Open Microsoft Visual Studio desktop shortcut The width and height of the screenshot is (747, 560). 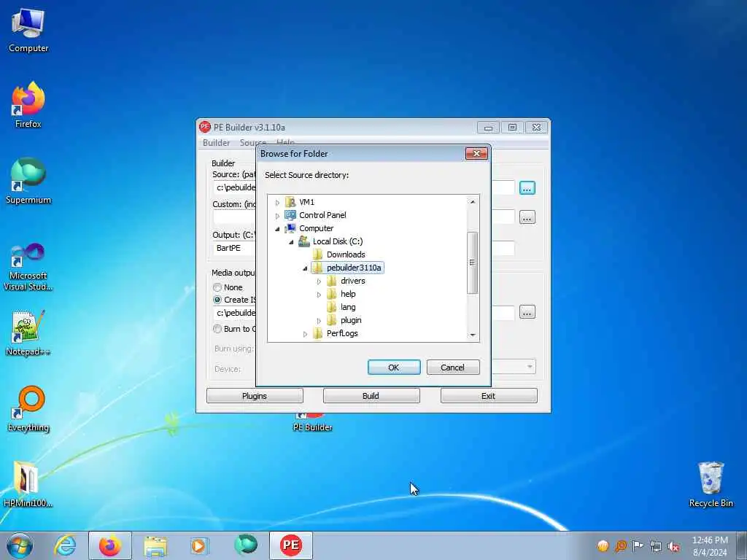28,267
